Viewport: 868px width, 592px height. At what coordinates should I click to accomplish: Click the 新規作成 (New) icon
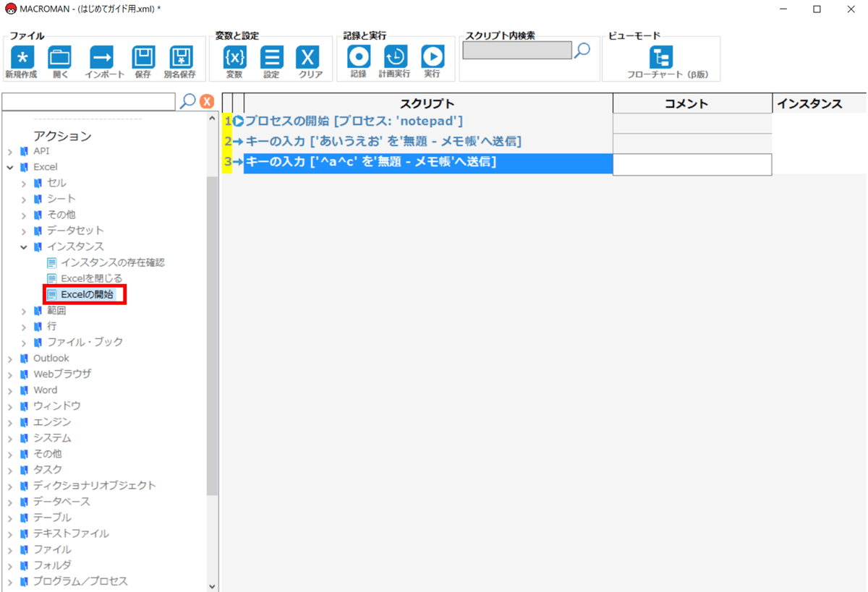22,57
